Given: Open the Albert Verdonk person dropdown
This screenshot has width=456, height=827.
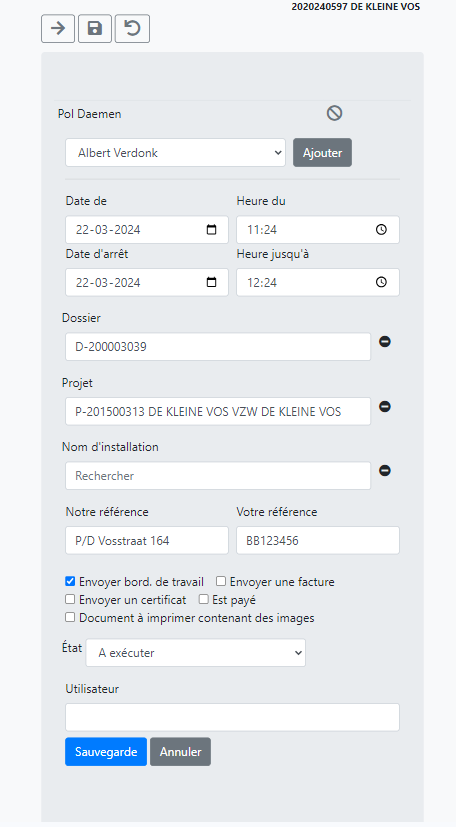Looking at the screenshot, I should click(176, 153).
